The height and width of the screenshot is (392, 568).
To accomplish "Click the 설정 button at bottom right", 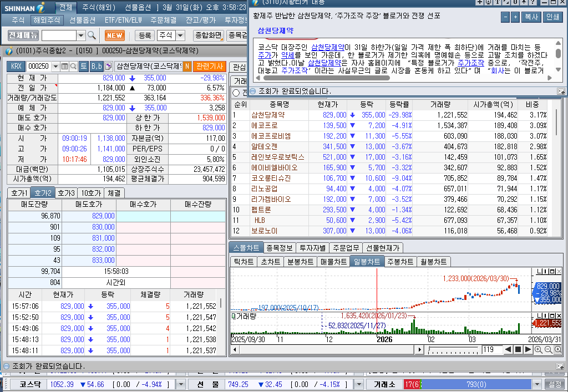I will click(555, 384).
